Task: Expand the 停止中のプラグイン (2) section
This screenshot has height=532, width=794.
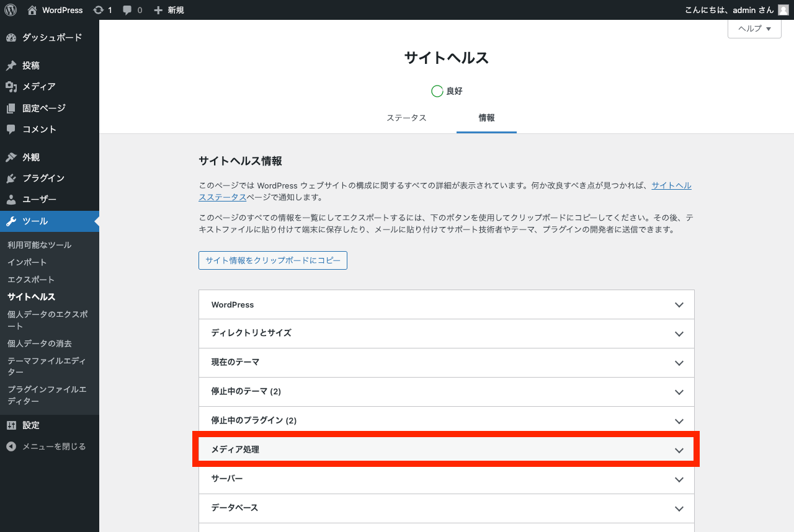Action: (447, 421)
